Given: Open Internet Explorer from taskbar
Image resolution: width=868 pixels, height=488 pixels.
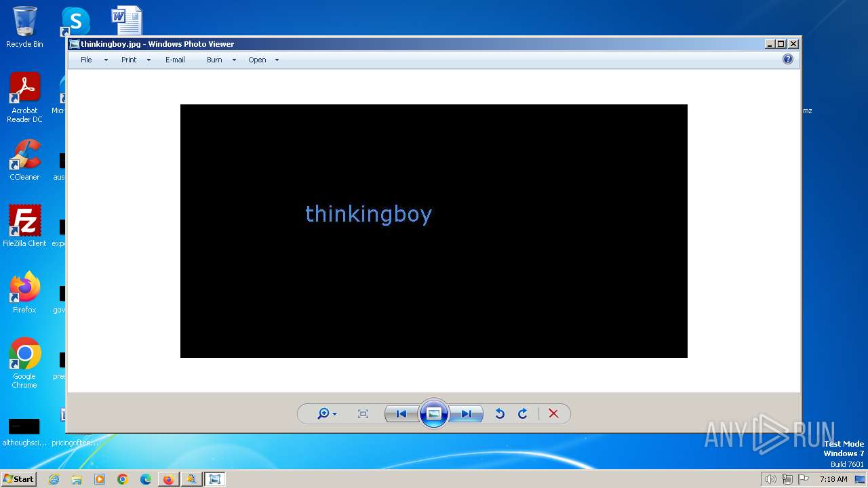Looking at the screenshot, I should tap(54, 479).
